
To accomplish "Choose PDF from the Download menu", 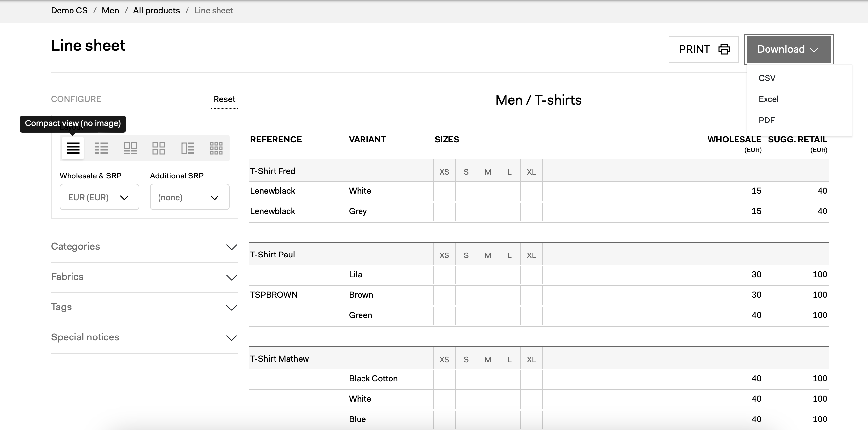I will 767,120.
